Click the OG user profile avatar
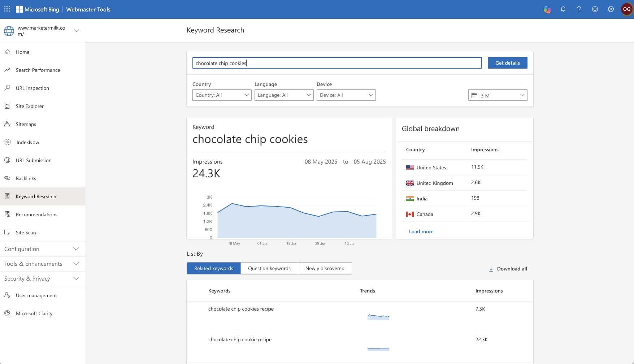This screenshot has height=364, width=634. point(627,9)
